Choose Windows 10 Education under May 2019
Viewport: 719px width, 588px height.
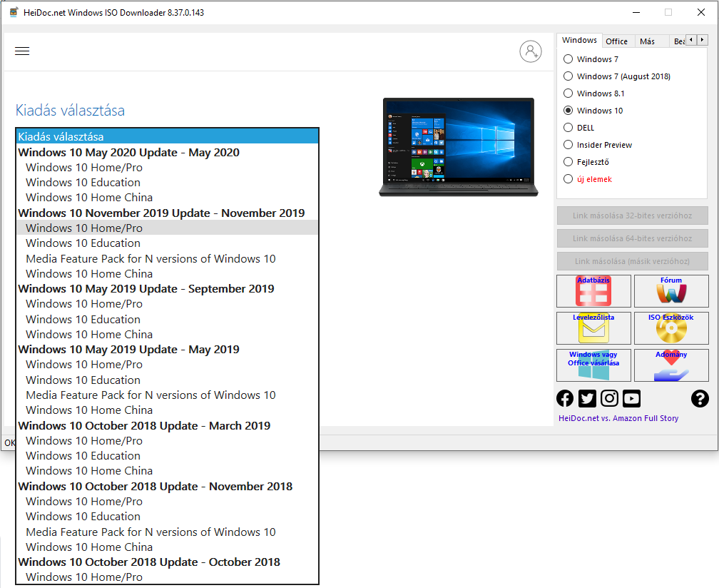[x=168, y=380]
